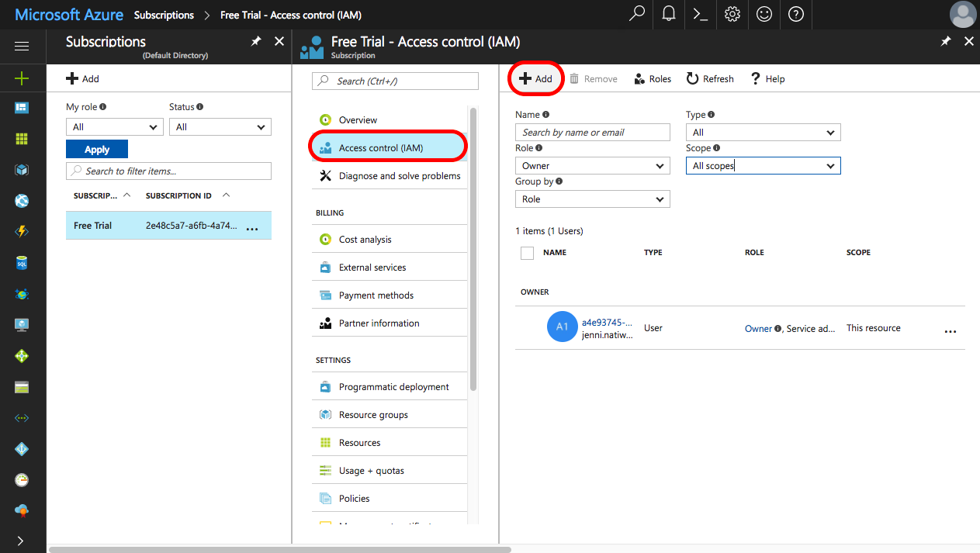Open the Role dropdown showing Owner
The width and height of the screenshot is (980, 553).
[593, 166]
